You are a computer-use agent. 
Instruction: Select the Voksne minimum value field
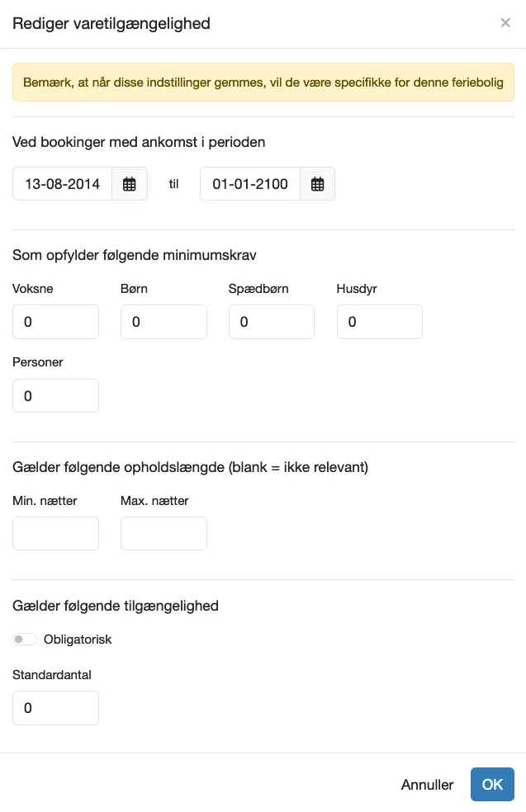pos(55,322)
